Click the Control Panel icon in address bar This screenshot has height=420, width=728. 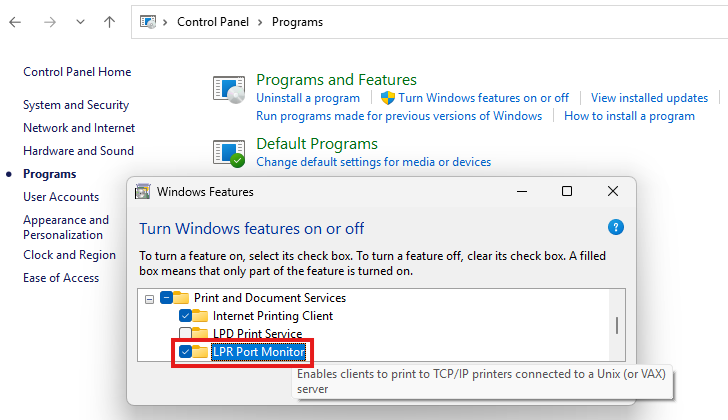[148, 22]
